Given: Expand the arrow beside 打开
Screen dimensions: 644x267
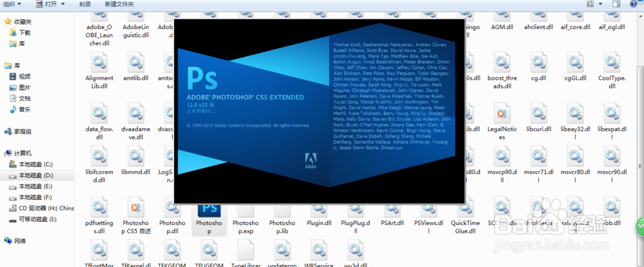Looking at the screenshot, I should pyautogui.click(x=62, y=4).
